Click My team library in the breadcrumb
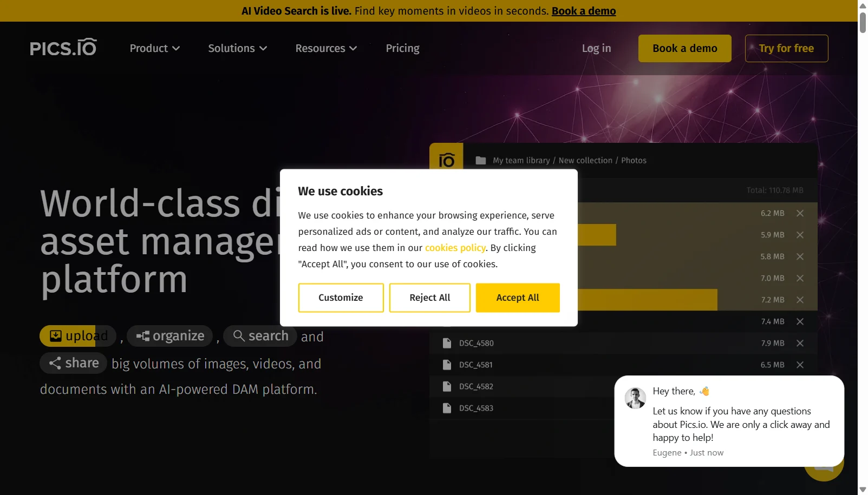 coord(521,160)
